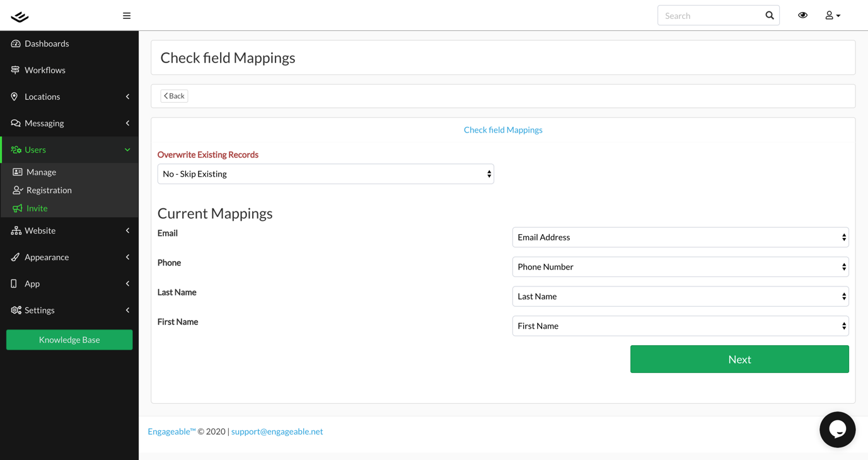868x460 pixels.
Task: Open the chat bubble widget
Action: point(837,430)
